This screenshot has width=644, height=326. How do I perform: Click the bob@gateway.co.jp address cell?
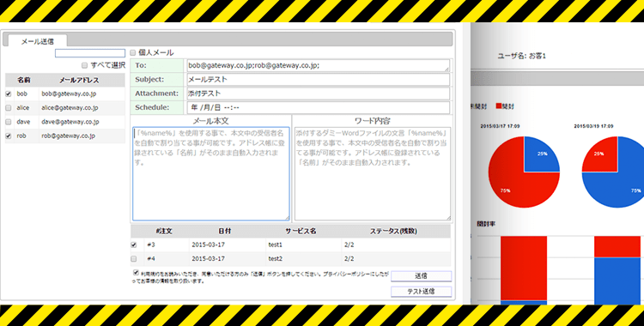click(69, 94)
